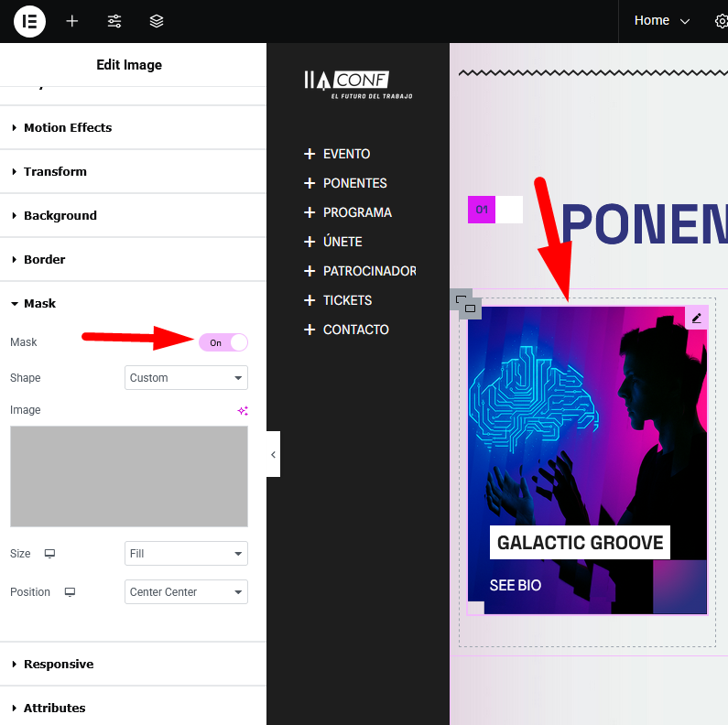Open the Home page selector in top bar
Image resolution: width=728 pixels, height=725 pixels.
click(662, 21)
